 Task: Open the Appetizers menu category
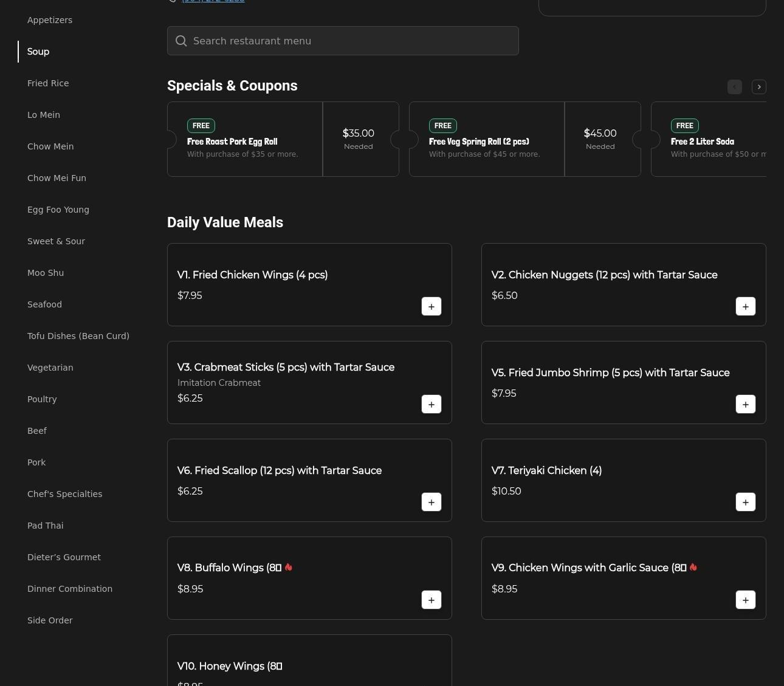pos(50,20)
